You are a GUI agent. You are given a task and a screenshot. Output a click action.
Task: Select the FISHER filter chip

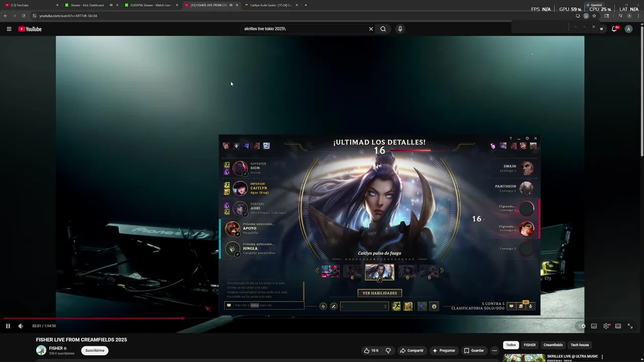pyautogui.click(x=530, y=345)
